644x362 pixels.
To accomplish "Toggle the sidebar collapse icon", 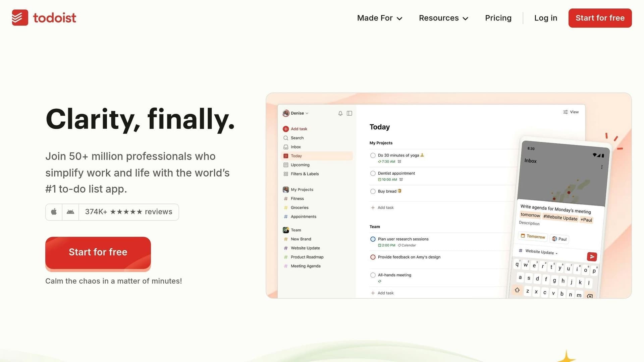I will (x=350, y=113).
